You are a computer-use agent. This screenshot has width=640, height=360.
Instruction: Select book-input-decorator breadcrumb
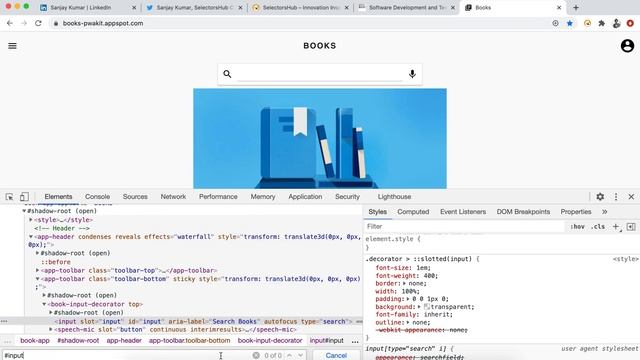coord(270,340)
